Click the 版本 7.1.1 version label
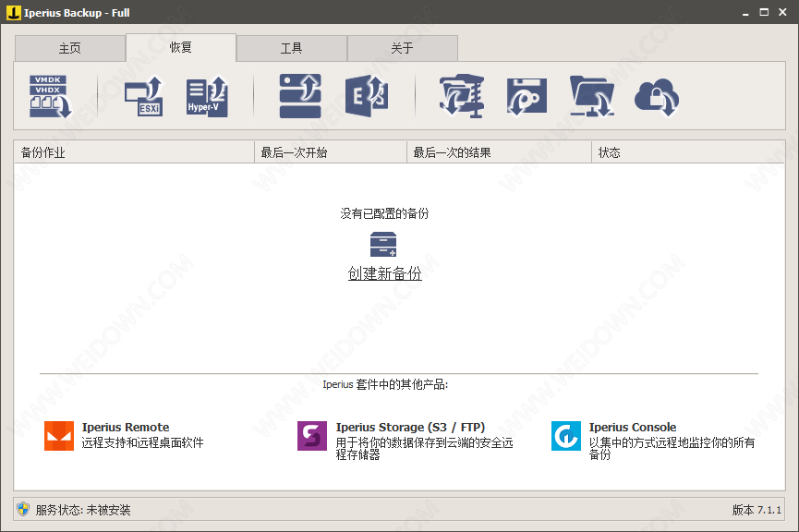 757,510
